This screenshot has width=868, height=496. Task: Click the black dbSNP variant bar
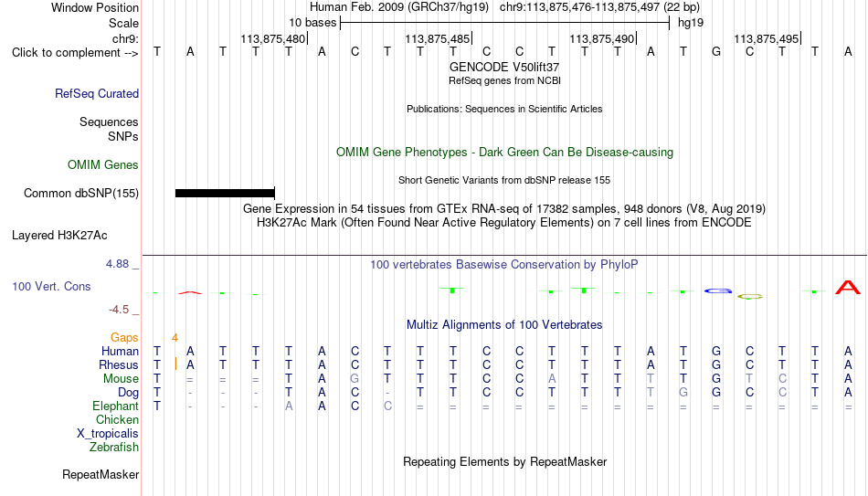[225, 194]
